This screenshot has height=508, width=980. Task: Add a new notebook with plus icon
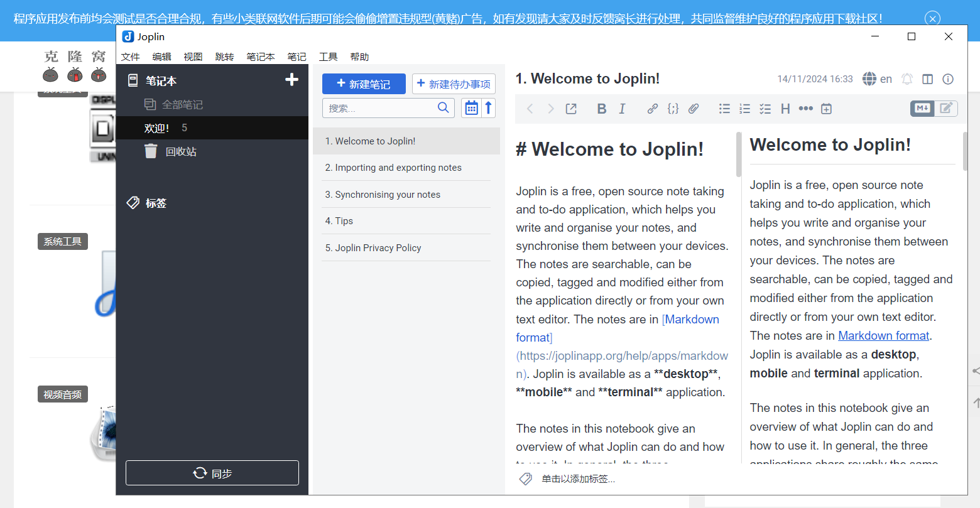coord(291,79)
